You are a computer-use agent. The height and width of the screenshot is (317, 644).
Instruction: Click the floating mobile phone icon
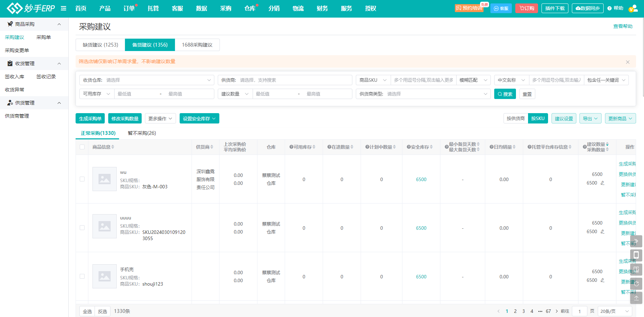(636, 255)
